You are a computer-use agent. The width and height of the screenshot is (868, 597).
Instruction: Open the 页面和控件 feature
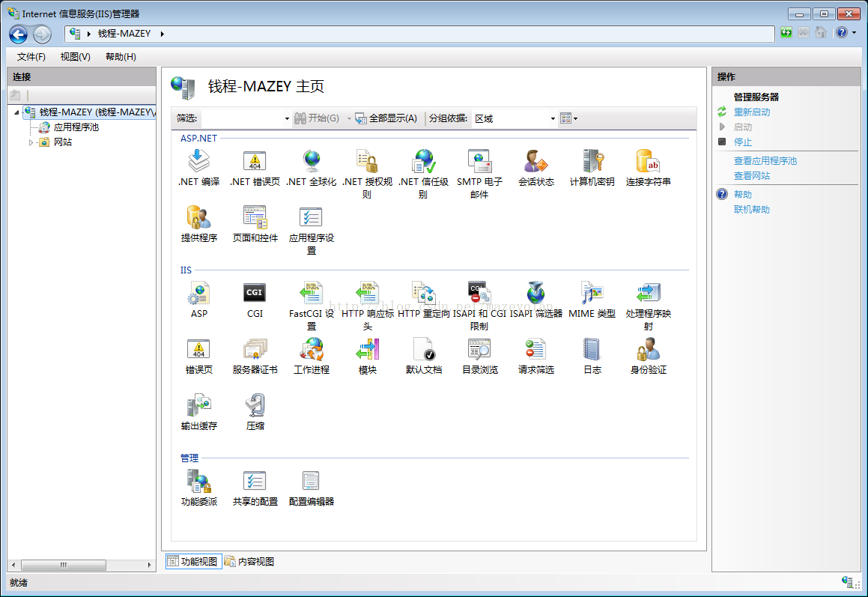click(x=255, y=224)
